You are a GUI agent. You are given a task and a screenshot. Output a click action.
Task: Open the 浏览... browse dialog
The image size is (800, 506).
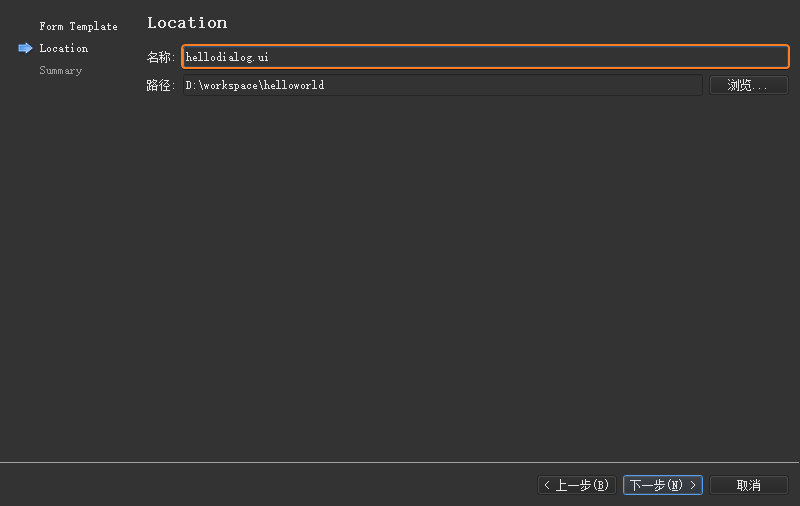pos(748,85)
